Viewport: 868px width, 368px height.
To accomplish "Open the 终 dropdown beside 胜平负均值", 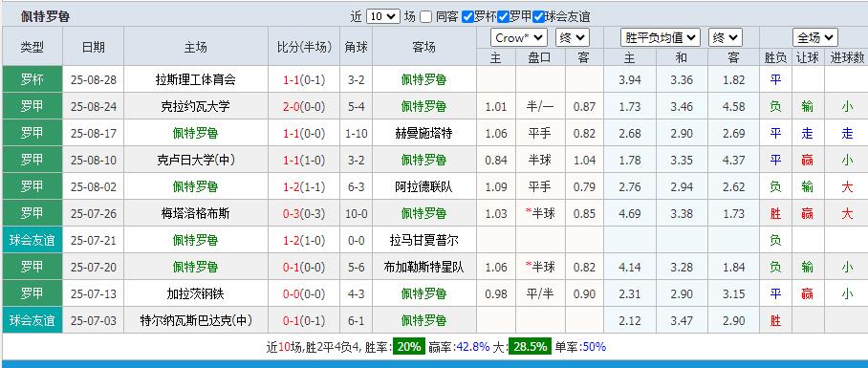I will [x=726, y=37].
